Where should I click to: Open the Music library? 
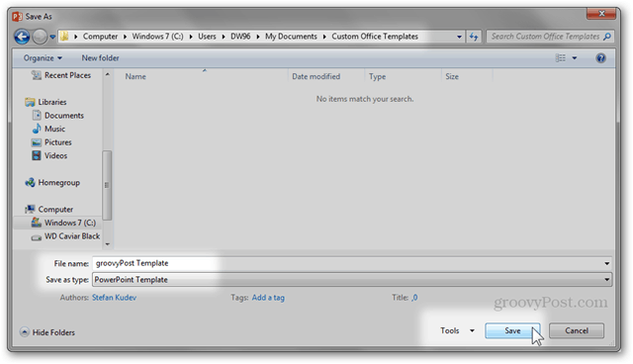pos(48,129)
